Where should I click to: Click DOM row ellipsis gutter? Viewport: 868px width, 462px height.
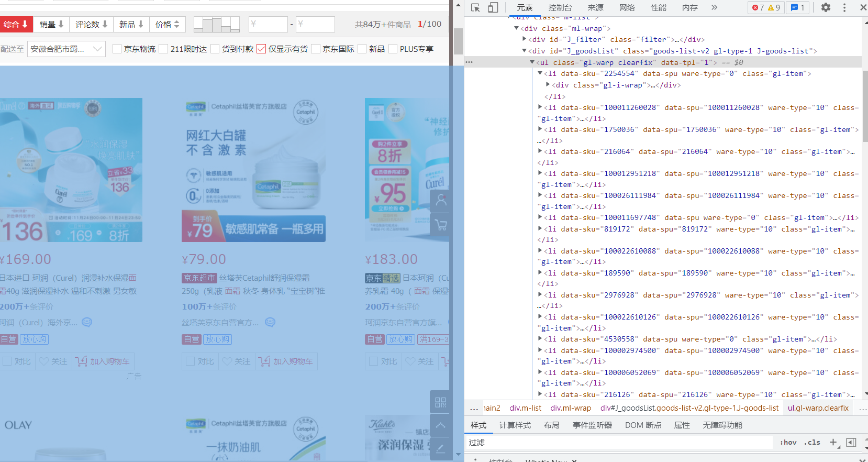pyautogui.click(x=469, y=62)
